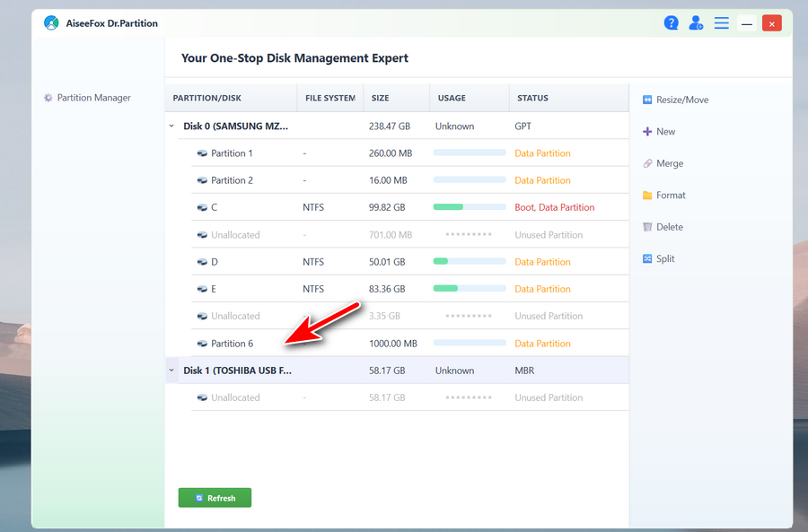Click the refresh icon inside Refresh button
Viewport: 808px width, 532px height.
(x=199, y=498)
